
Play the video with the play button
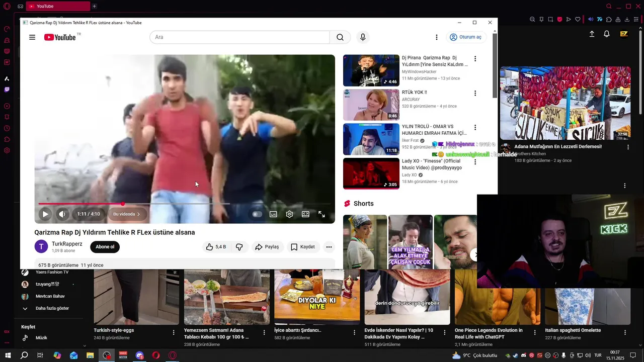[45, 214]
